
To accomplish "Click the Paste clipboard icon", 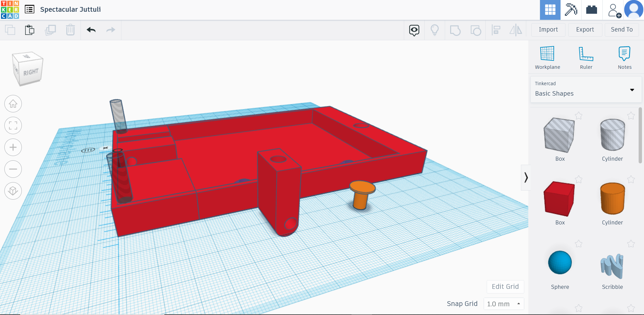I will click(x=30, y=30).
